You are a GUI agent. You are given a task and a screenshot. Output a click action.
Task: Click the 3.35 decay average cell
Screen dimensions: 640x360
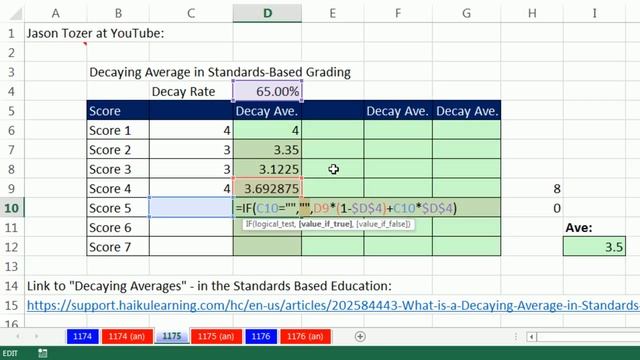coord(267,150)
